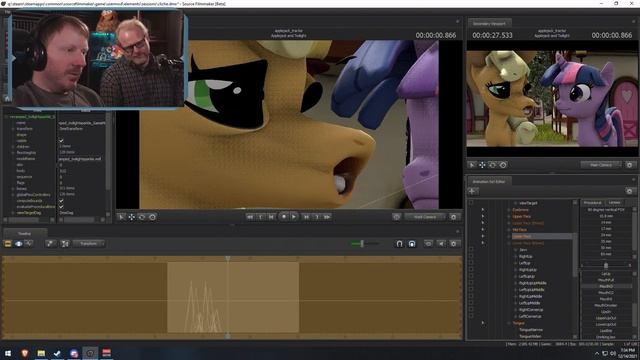Select the Jaw control in the list
This screenshot has width=640, height=360.
(523, 250)
